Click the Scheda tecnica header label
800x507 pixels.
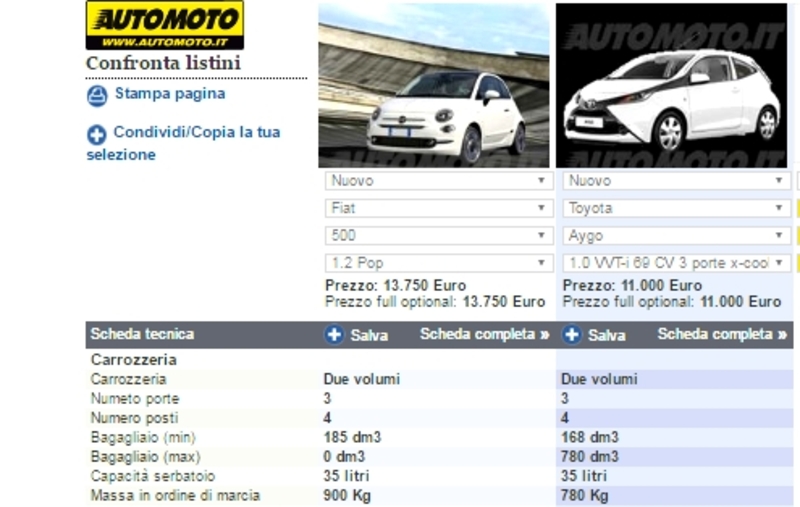click(142, 334)
